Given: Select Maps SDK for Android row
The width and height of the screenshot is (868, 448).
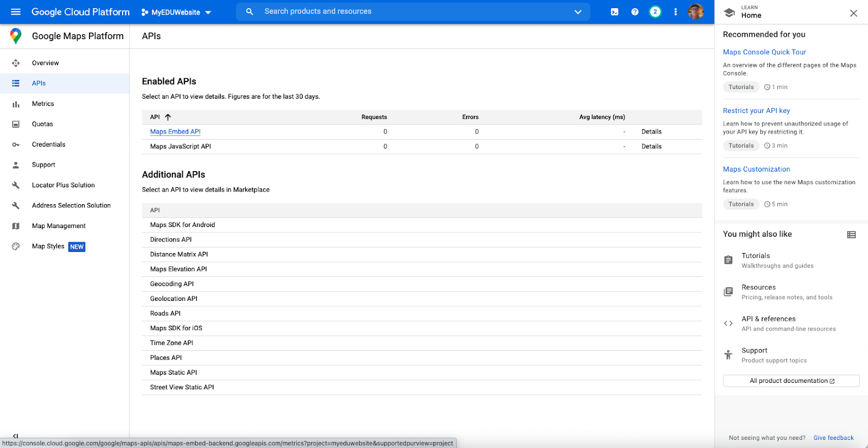Looking at the screenshot, I should pyautogui.click(x=422, y=225).
